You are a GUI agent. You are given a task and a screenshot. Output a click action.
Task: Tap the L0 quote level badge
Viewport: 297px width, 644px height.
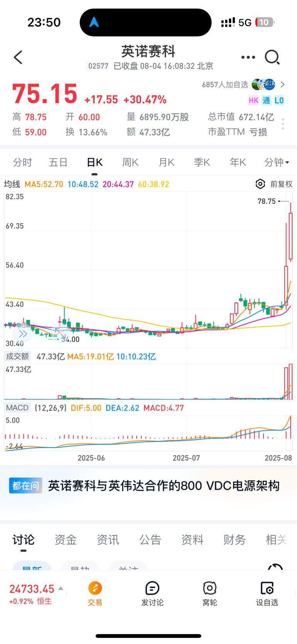click(279, 101)
